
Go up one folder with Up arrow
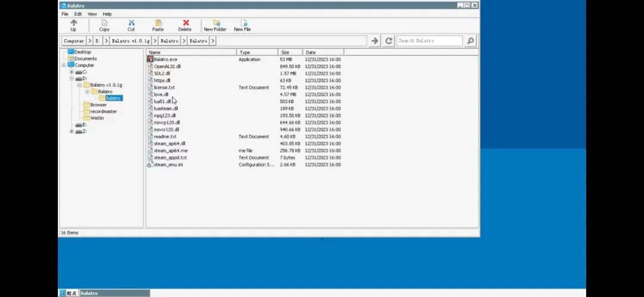[x=73, y=26]
